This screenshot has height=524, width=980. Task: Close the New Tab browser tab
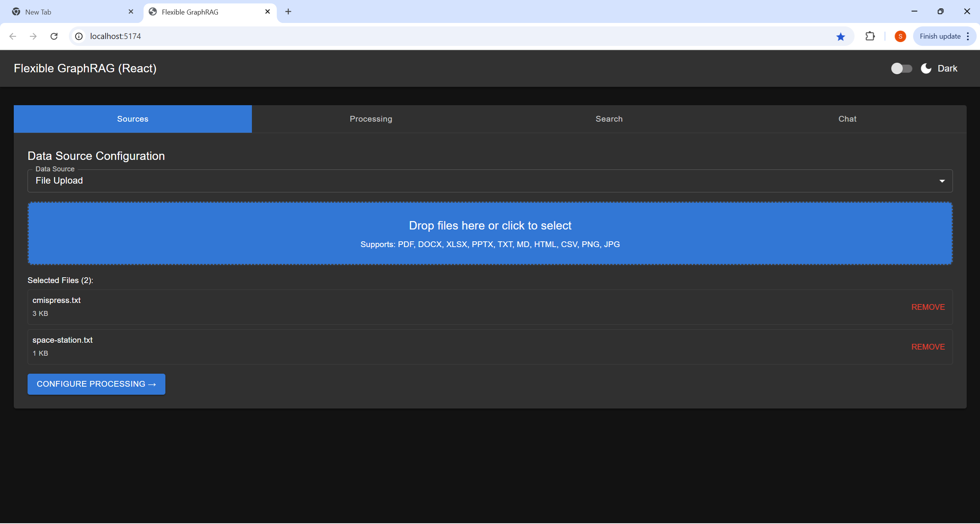[x=131, y=11]
